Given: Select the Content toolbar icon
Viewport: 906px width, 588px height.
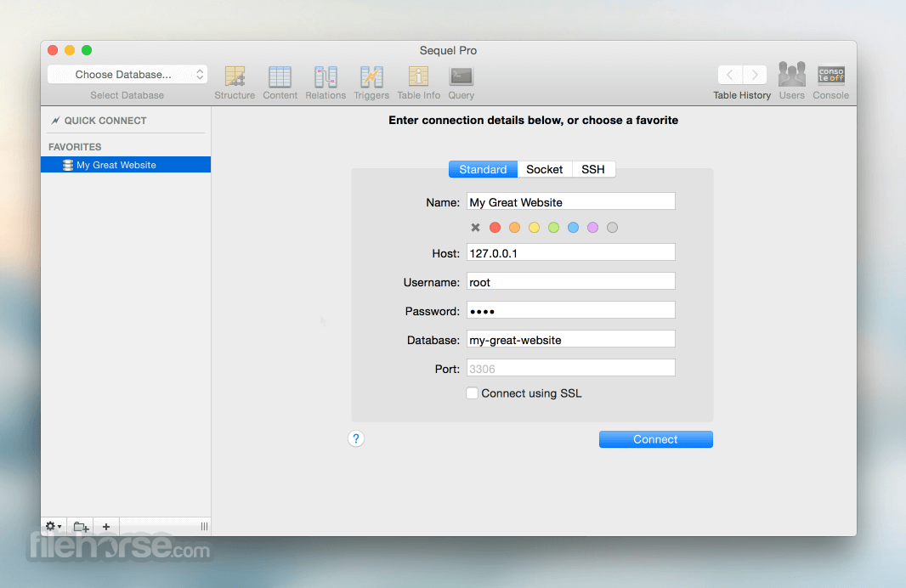Looking at the screenshot, I should pos(280,76).
